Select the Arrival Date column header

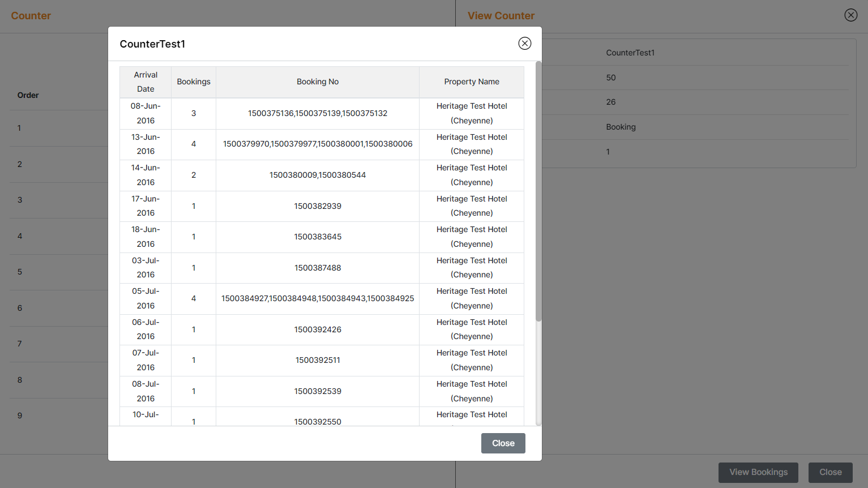tap(146, 82)
